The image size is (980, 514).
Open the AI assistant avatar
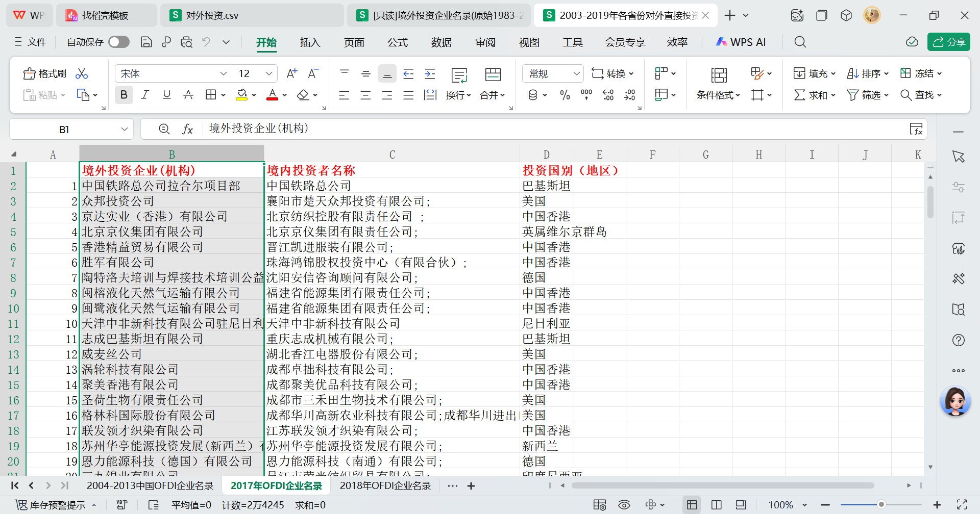(x=955, y=401)
